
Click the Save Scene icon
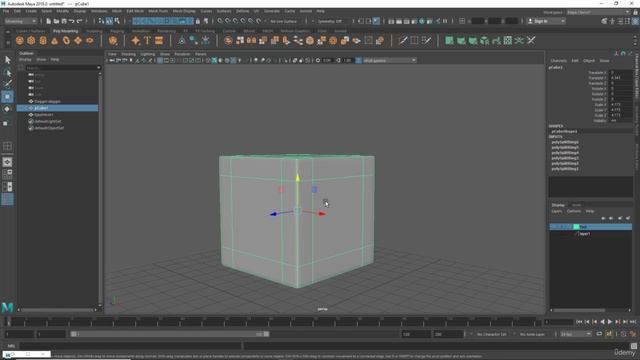tap(64, 21)
